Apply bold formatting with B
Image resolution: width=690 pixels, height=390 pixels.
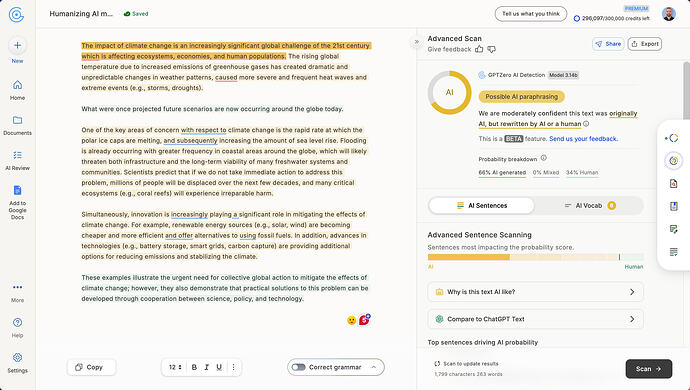194,367
